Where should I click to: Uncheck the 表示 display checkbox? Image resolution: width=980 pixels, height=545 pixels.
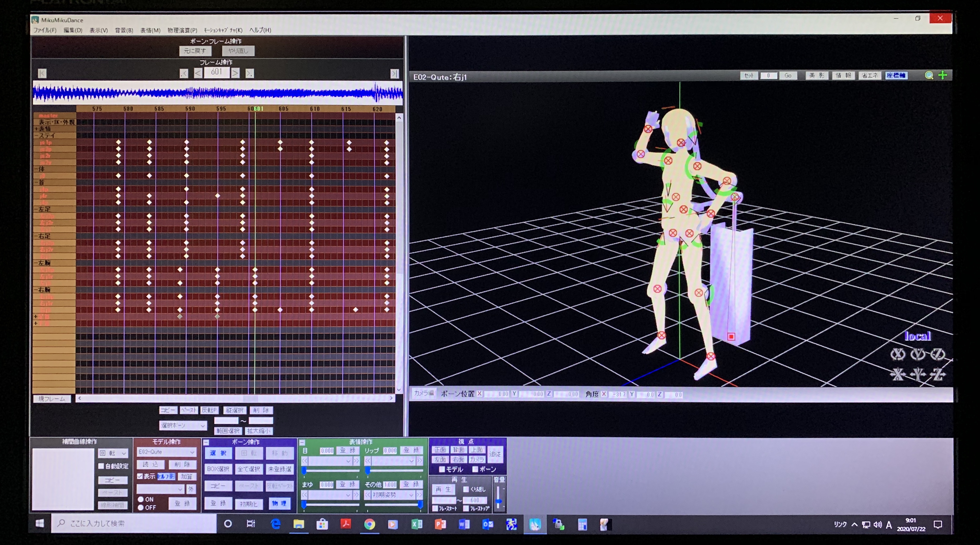140,476
